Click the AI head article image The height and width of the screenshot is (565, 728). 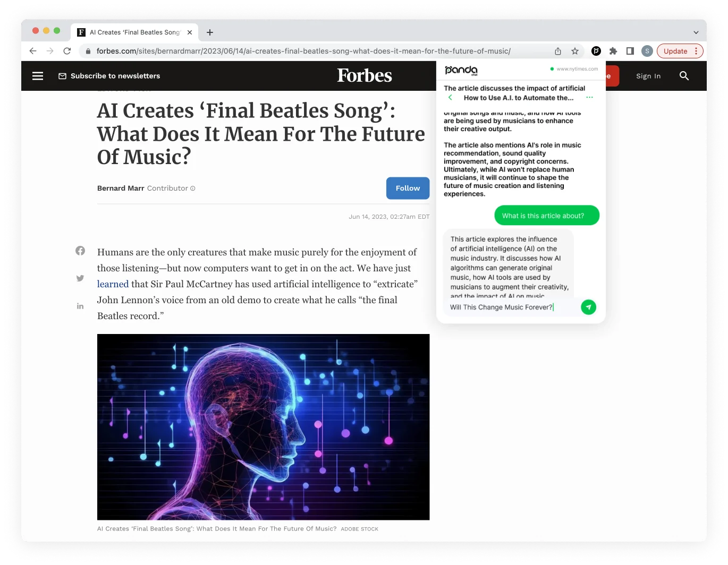pos(263,427)
